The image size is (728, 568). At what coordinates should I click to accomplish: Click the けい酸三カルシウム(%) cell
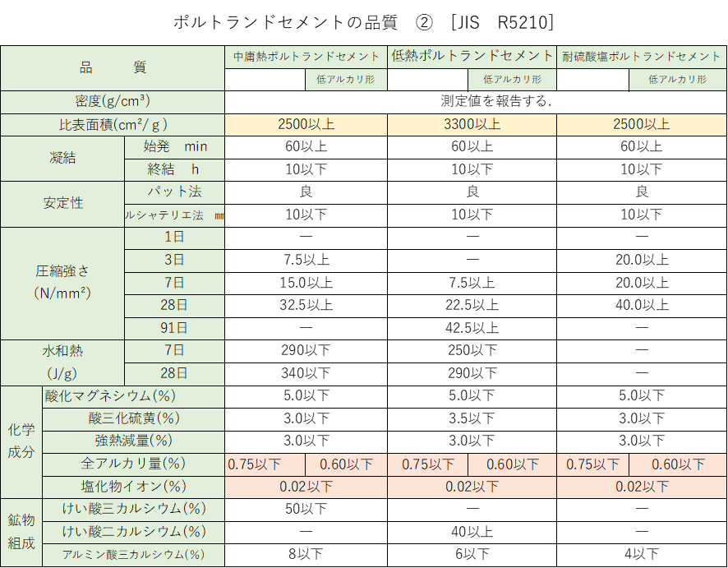click(x=132, y=509)
